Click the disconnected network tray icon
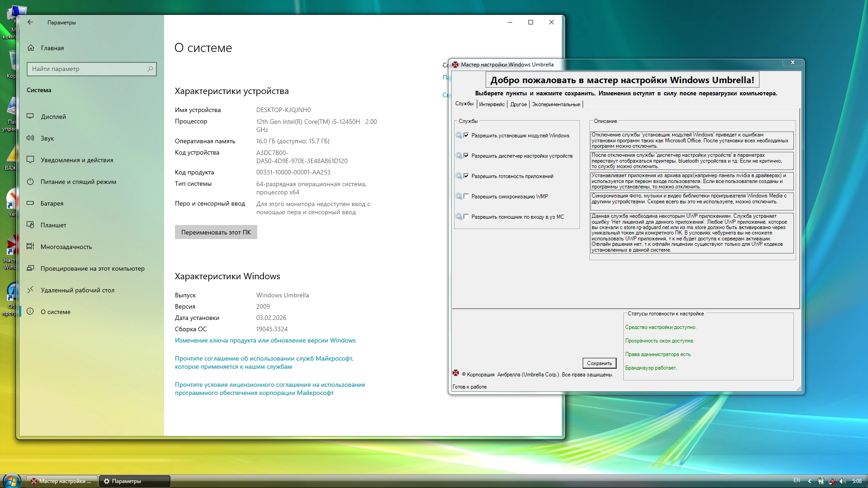This screenshot has width=868, height=488. point(832,481)
